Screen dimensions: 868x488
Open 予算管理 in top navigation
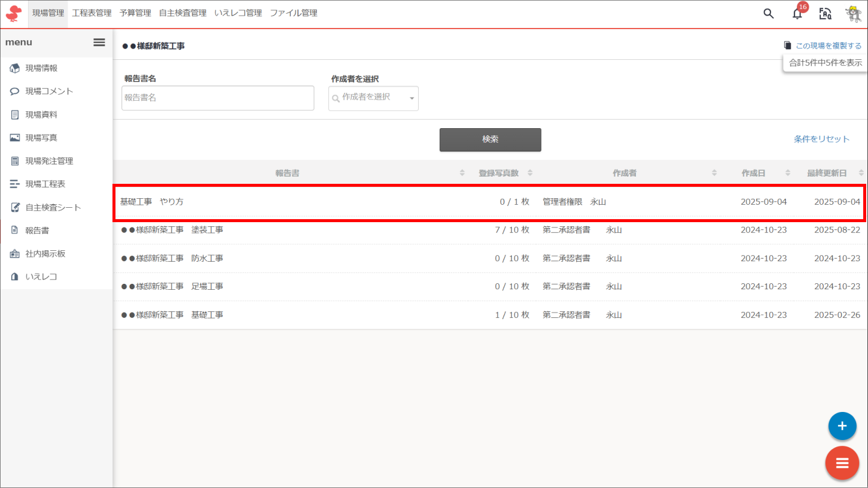(x=135, y=13)
